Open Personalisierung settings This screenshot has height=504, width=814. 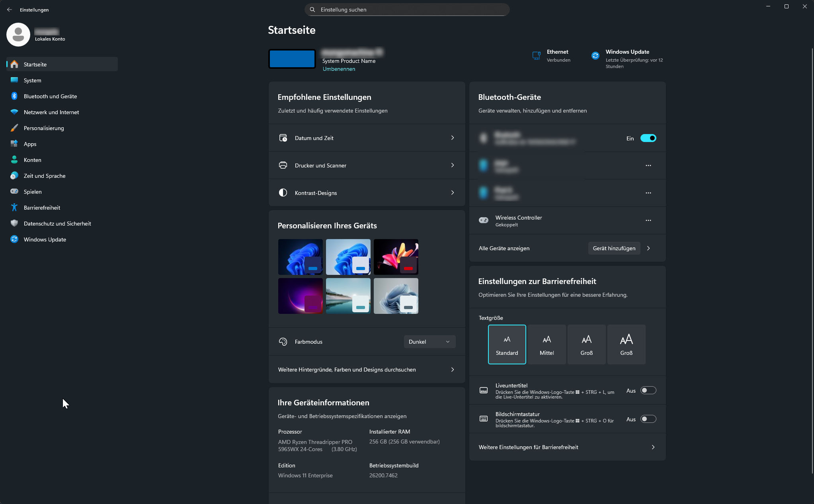(x=44, y=128)
